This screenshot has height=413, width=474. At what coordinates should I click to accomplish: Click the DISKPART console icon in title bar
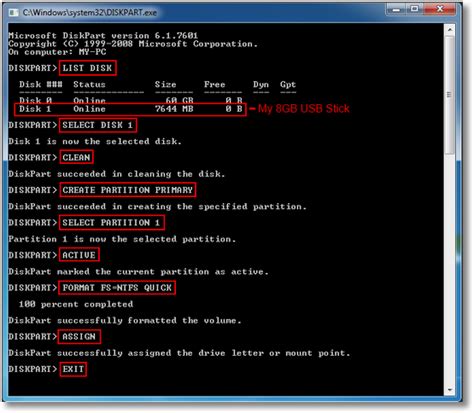tap(13, 13)
